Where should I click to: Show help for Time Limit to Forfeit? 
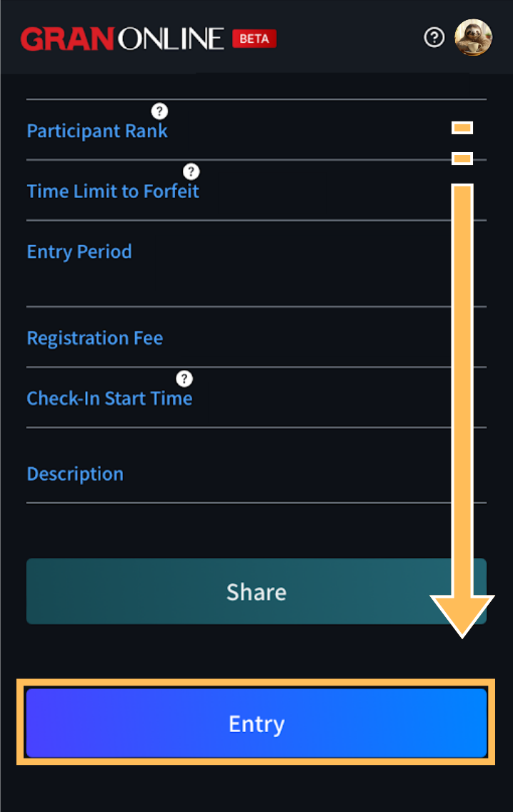pyautogui.click(x=191, y=171)
